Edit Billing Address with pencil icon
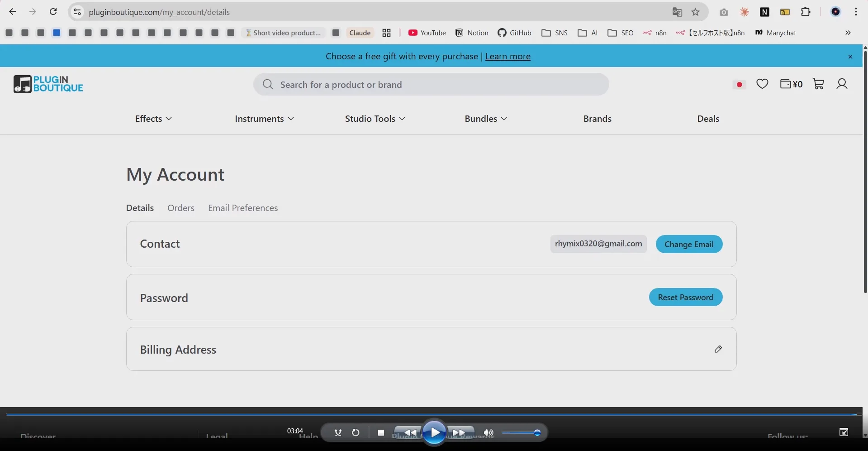The width and height of the screenshot is (868, 451). coord(718,349)
